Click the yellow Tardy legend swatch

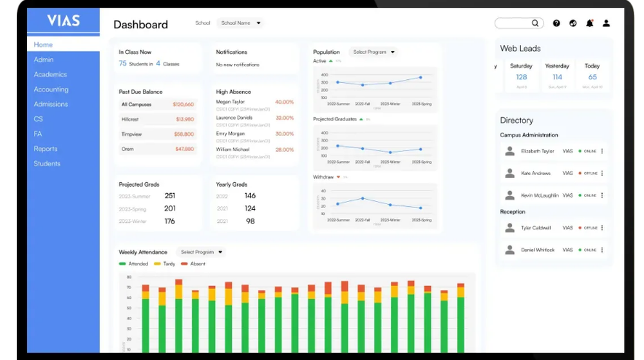(x=157, y=264)
